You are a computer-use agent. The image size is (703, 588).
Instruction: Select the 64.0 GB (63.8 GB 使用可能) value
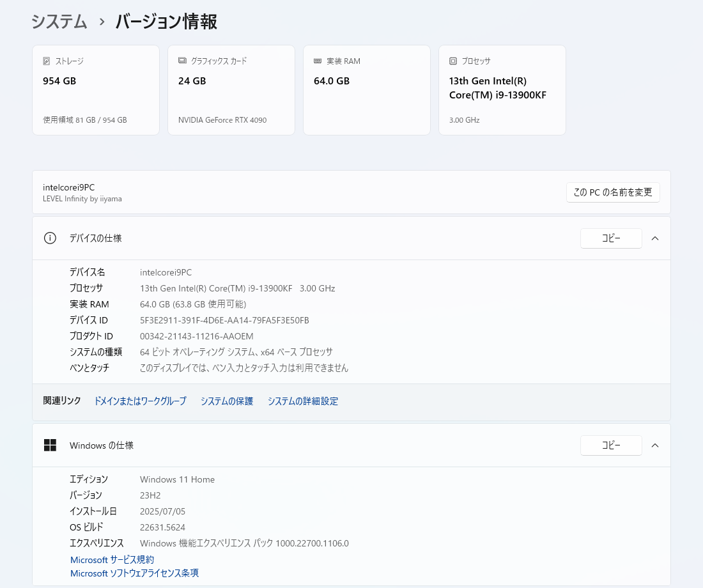[193, 304]
